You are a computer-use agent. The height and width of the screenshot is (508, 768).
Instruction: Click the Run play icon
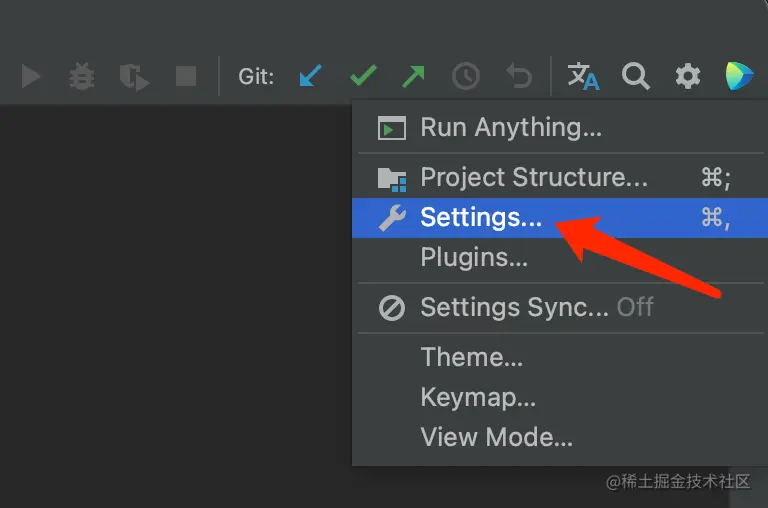[30, 76]
